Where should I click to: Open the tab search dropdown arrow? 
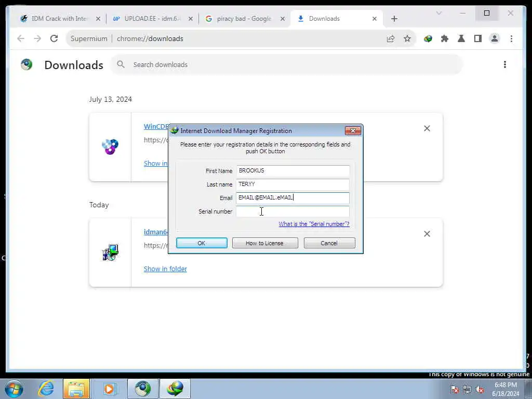click(438, 13)
